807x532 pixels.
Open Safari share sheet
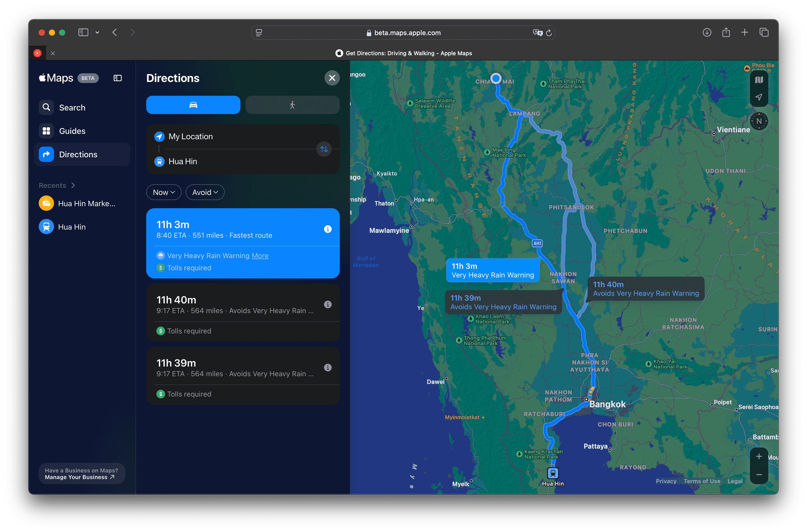(726, 33)
